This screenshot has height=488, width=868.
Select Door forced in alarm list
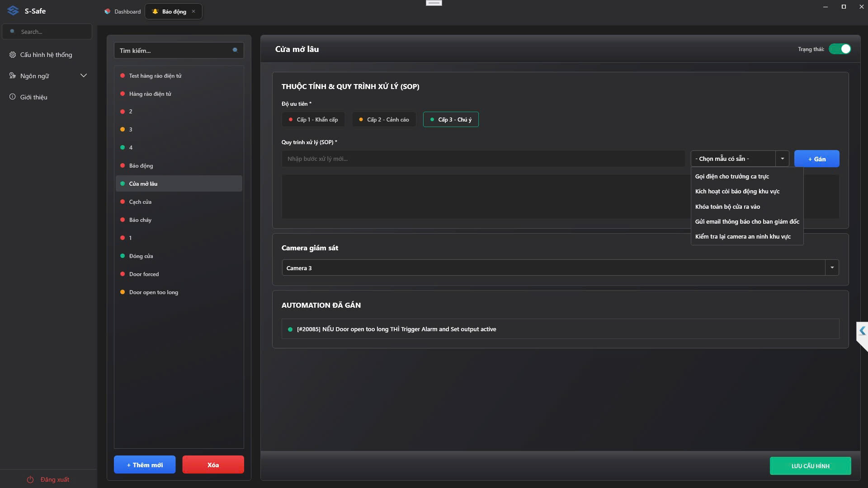coord(179,274)
